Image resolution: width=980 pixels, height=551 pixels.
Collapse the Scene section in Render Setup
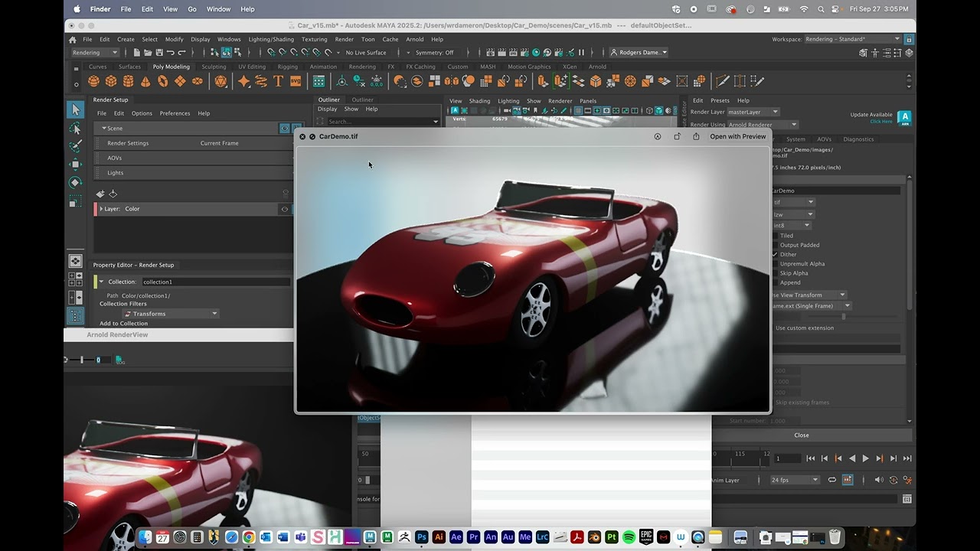(x=104, y=129)
